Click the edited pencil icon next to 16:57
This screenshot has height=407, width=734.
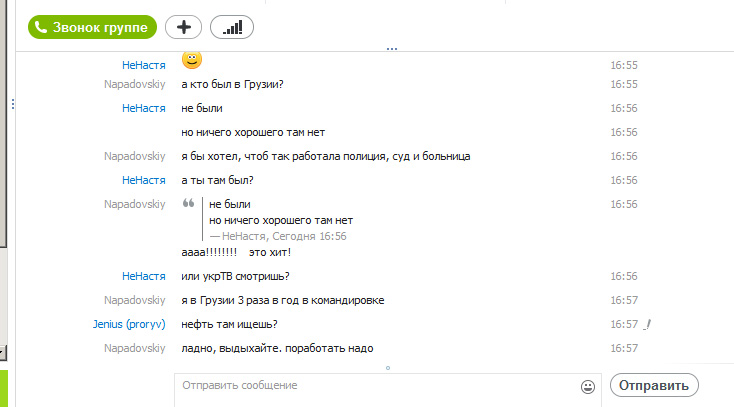(647, 324)
